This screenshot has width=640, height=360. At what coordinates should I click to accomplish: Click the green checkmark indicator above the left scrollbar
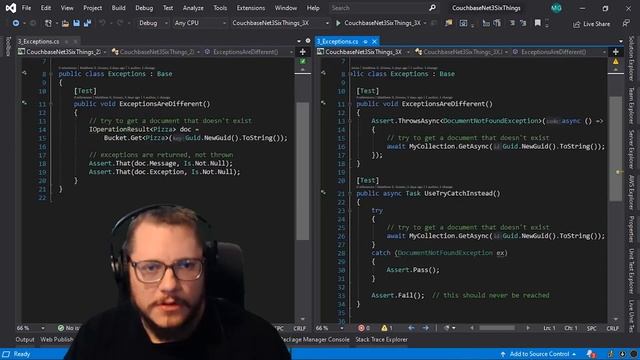[303, 61]
